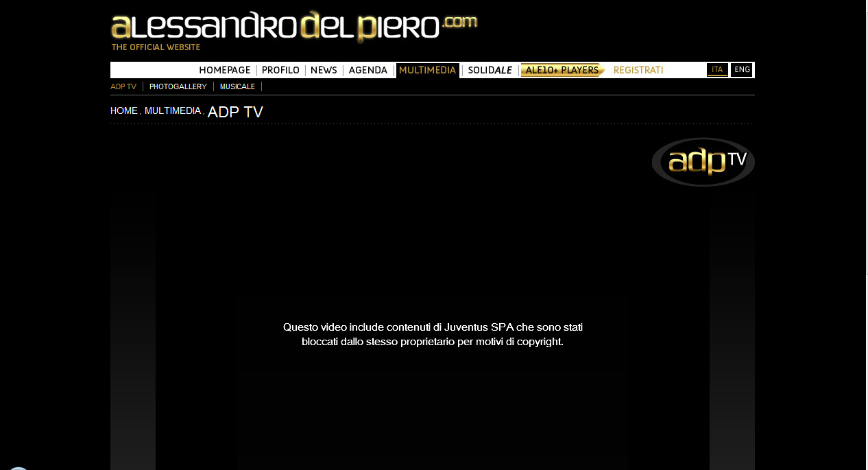
Task: Switch language to ENG
Action: (x=742, y=70)
